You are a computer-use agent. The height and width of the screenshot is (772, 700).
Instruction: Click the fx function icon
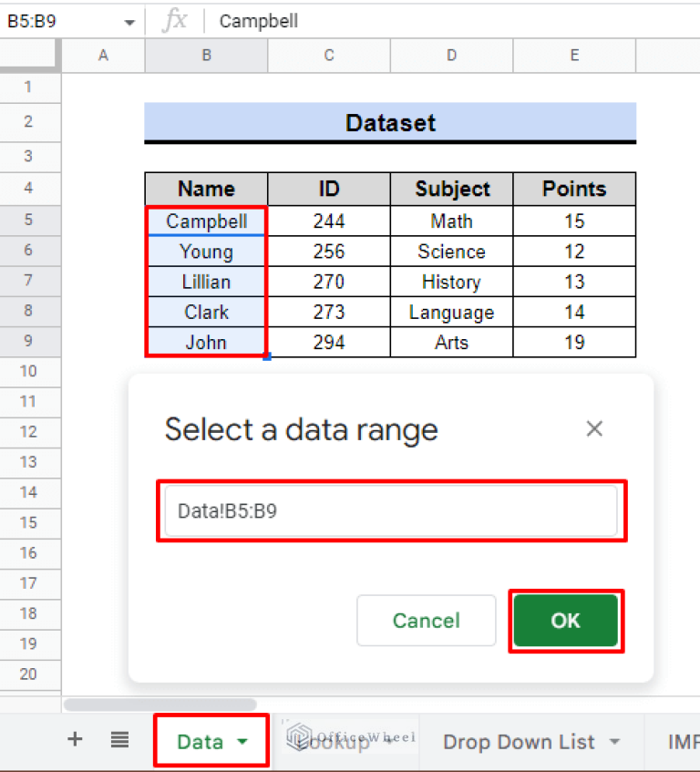[x=173, y=21]
